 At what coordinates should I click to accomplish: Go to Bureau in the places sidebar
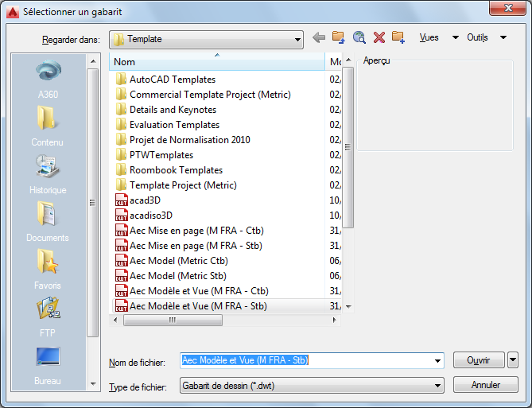point(48,366)
